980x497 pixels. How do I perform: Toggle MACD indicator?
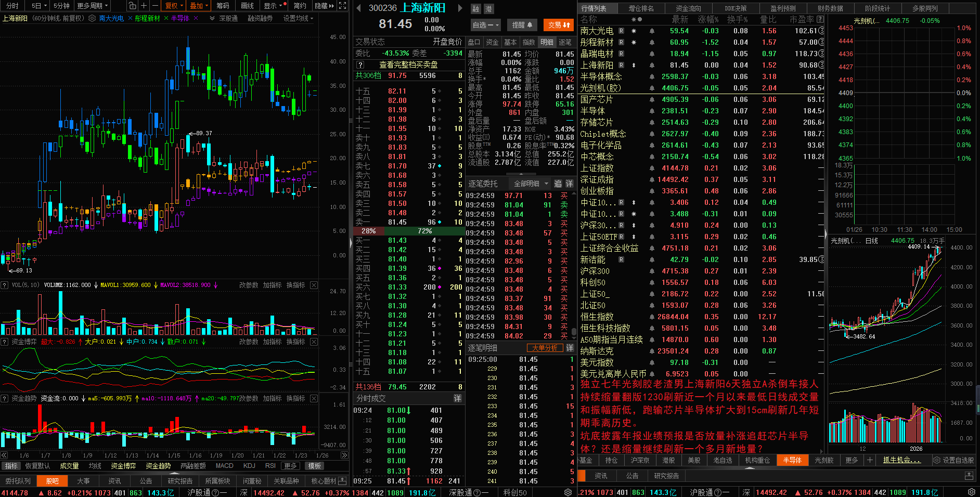[225, 466]
